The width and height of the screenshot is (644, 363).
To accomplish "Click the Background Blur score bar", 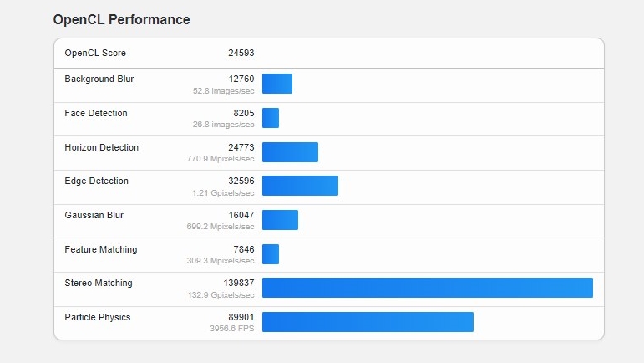I will click(277, 84).
